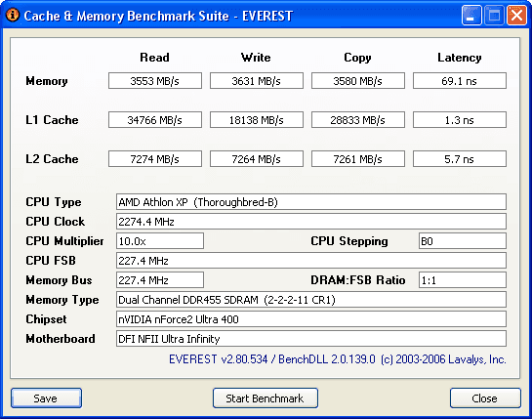
Task: Click the L2 Cache Latency 5.7 ns field
Action: coord(460,159)
